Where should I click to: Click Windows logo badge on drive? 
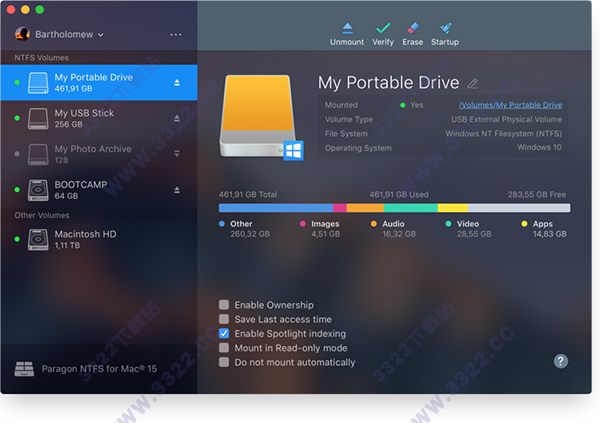click(x=293, y=150)
